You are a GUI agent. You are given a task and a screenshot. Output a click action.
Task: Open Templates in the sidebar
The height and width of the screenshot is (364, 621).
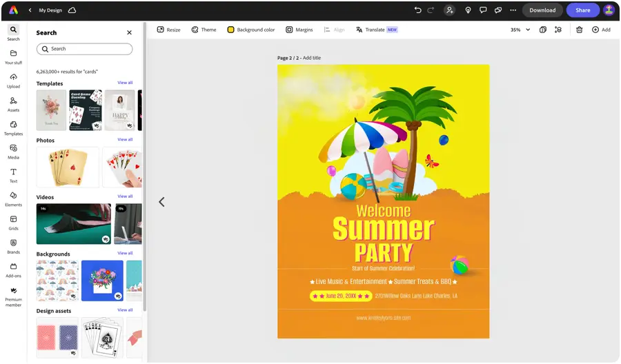click(14, 128)
